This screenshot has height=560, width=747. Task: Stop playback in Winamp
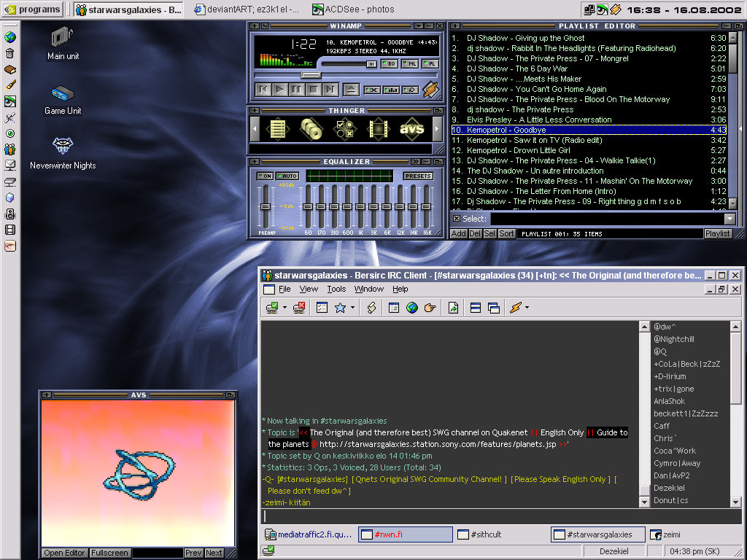pos(314,89)
